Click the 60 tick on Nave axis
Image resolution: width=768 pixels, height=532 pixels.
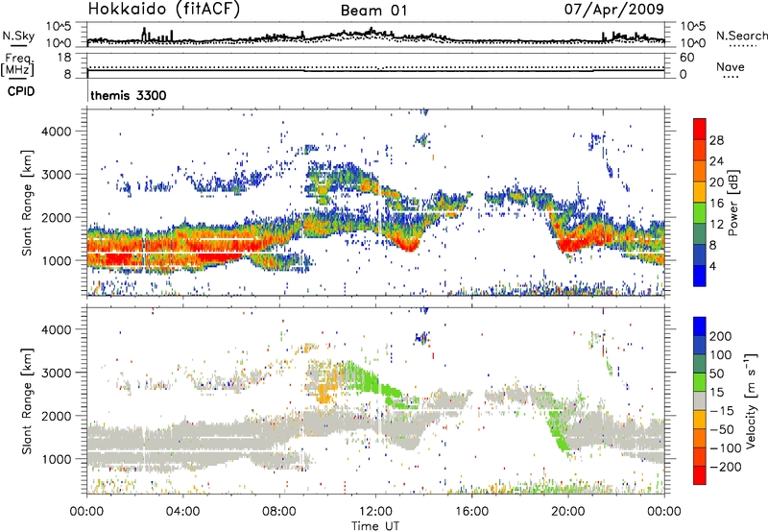pyautogui.click(x=687, y=58)
